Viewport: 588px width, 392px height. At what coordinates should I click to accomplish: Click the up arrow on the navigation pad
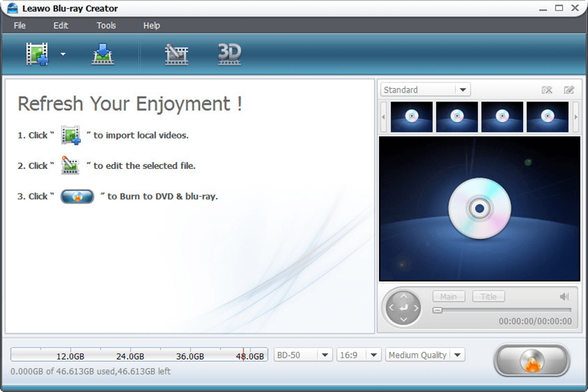click(402, 296)
